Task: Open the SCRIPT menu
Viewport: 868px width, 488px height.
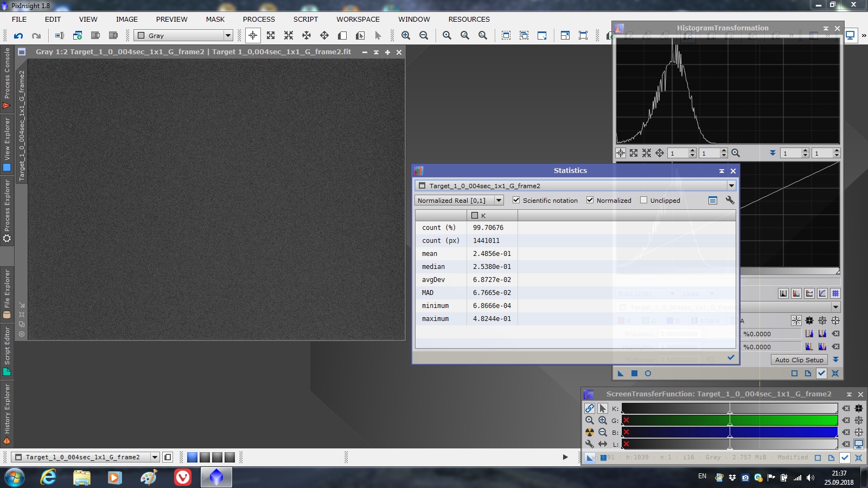Action: 305,19
